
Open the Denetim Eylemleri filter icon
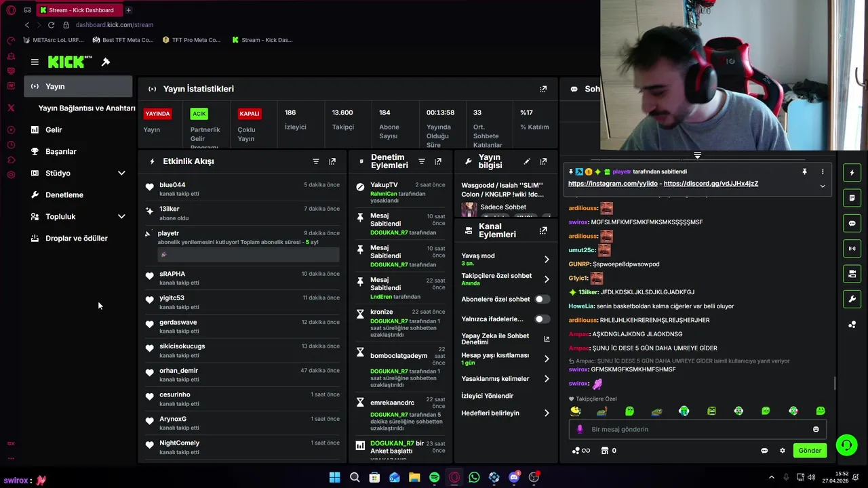(422, 161)
